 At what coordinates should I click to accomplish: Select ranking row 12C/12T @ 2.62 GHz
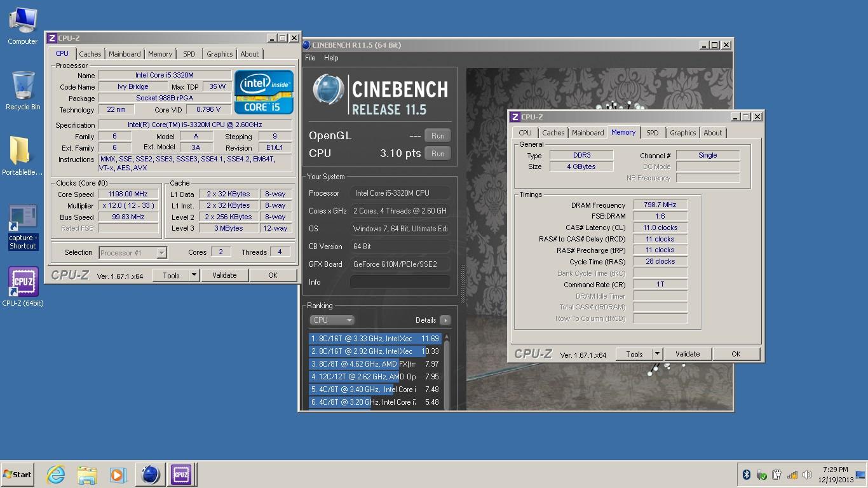(375, 377)
